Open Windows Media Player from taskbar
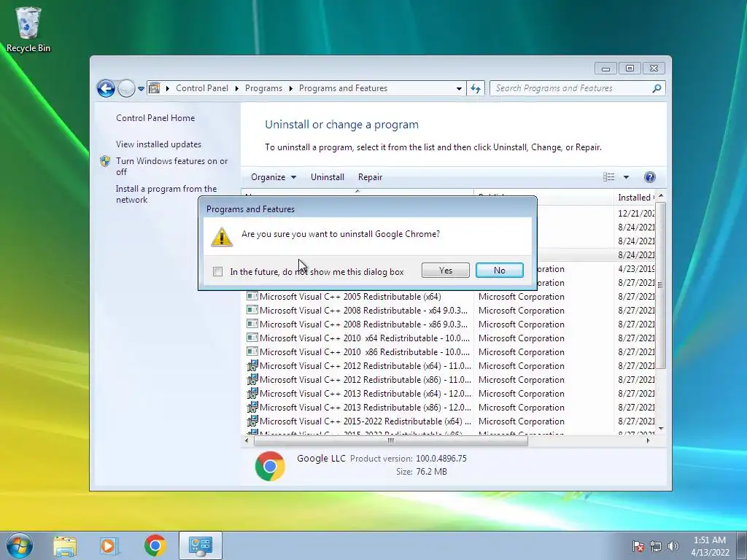The height and width of the screenshot is (560, 747). pyautogui.click(x=109, y=545)
